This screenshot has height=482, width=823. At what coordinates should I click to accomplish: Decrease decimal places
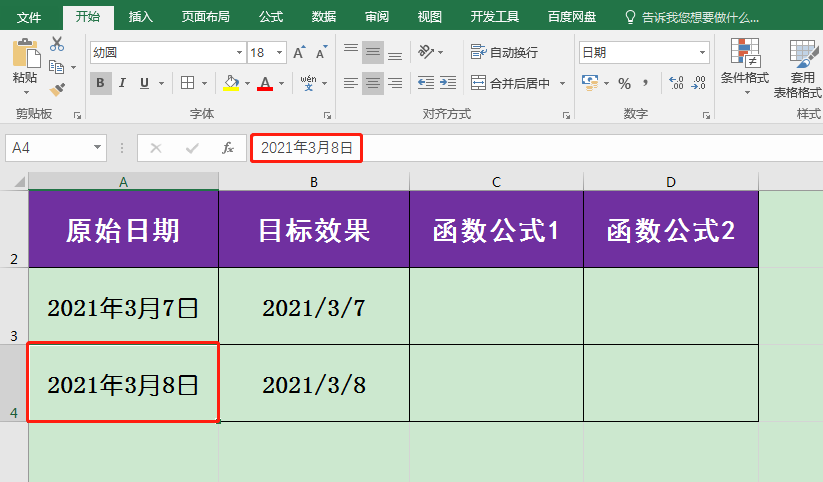tap(699, 83)
